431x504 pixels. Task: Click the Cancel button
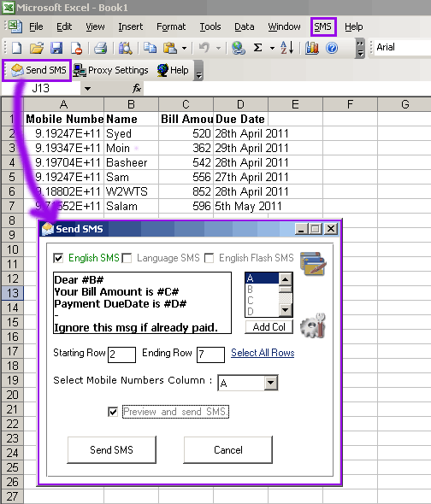pyautogui.click(x=227, y=449)
